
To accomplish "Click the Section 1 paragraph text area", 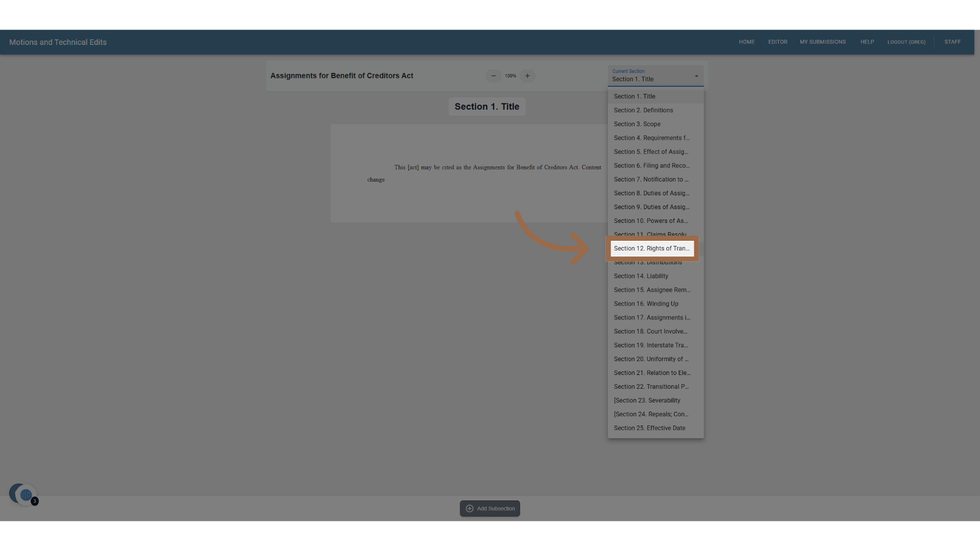I will tap(484, 173).
